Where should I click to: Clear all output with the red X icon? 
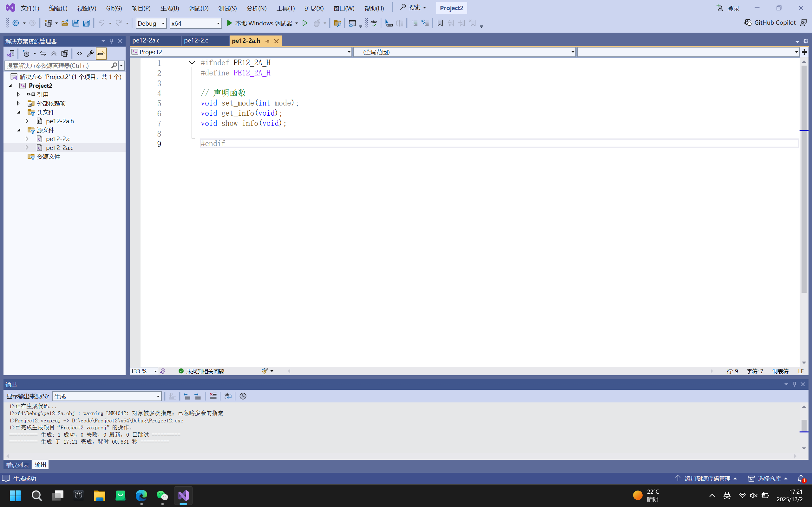point(213,396)
